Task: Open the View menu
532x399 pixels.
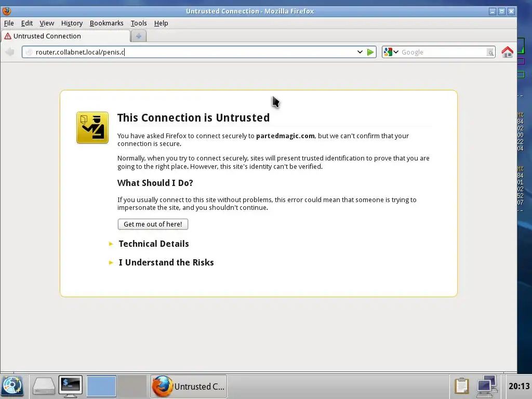Action: (47, 23)
